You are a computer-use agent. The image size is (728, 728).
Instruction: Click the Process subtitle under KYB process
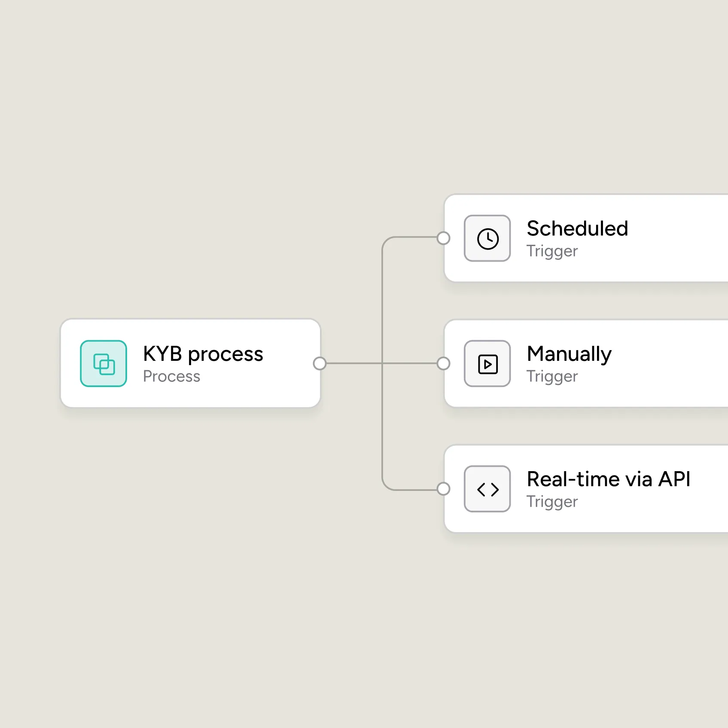click(172, 376)
